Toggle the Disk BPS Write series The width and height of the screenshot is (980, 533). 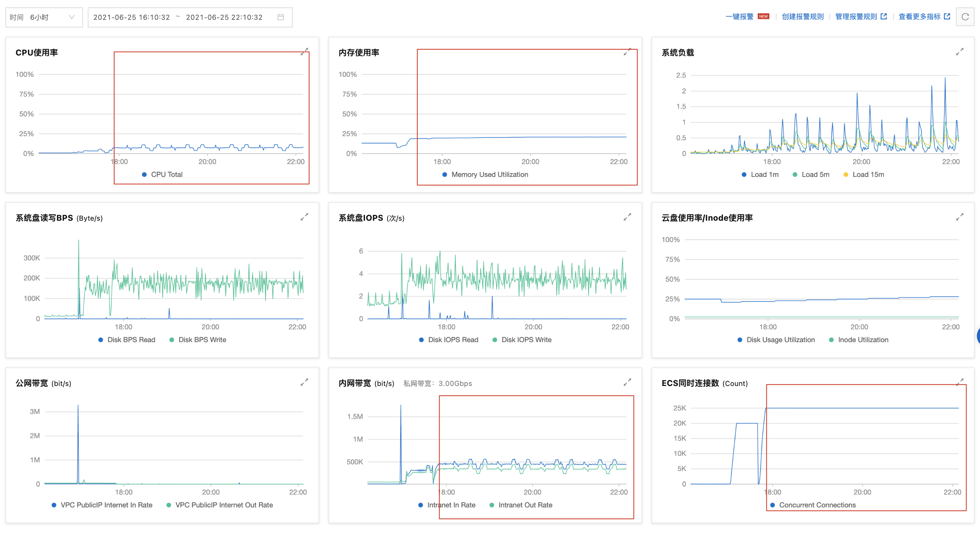click(198, 340)
